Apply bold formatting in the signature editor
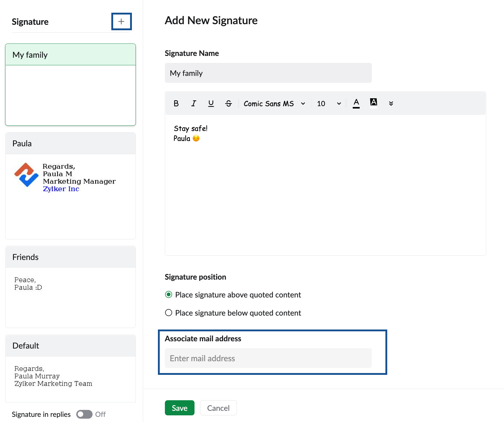The image size is (504, 422). click(176, 103)
